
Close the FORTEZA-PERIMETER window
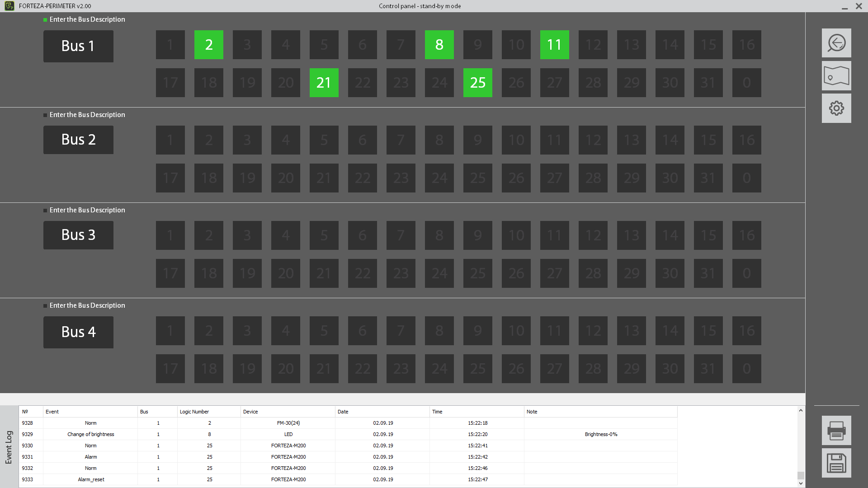point(859,6)
